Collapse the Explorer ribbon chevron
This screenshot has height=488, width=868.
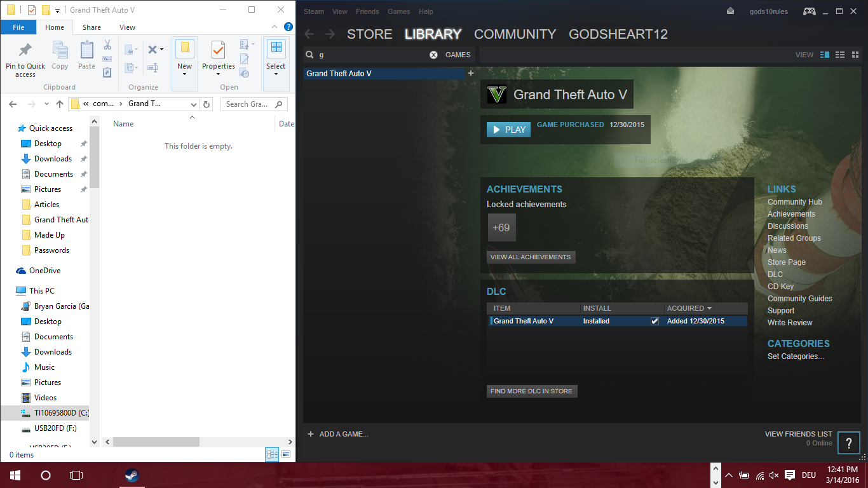click(x=273, y=27)
